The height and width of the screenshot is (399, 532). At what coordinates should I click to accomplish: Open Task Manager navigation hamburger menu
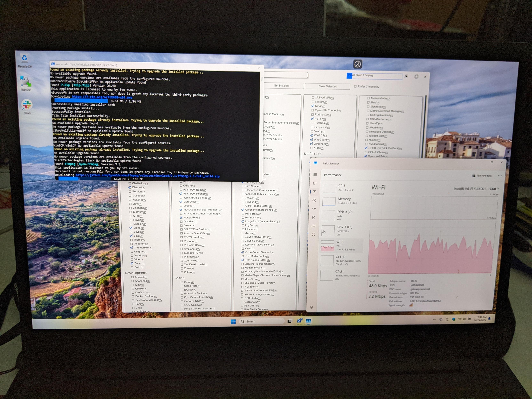315,174
